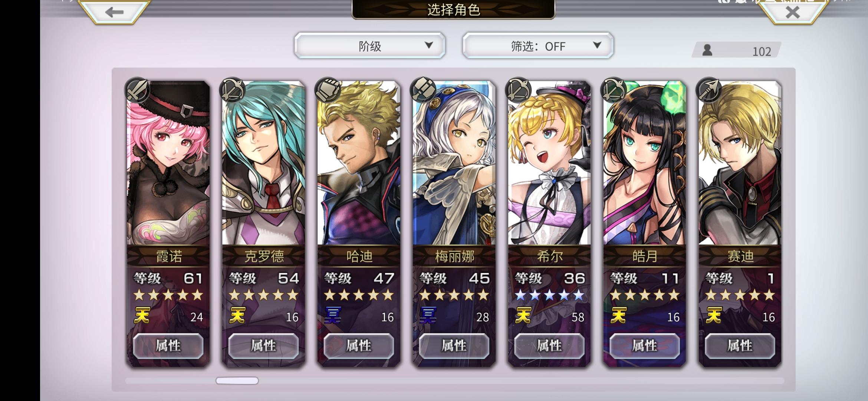
Task: Click the bow class icon on 克罗德
Action: tap(233, 90)
